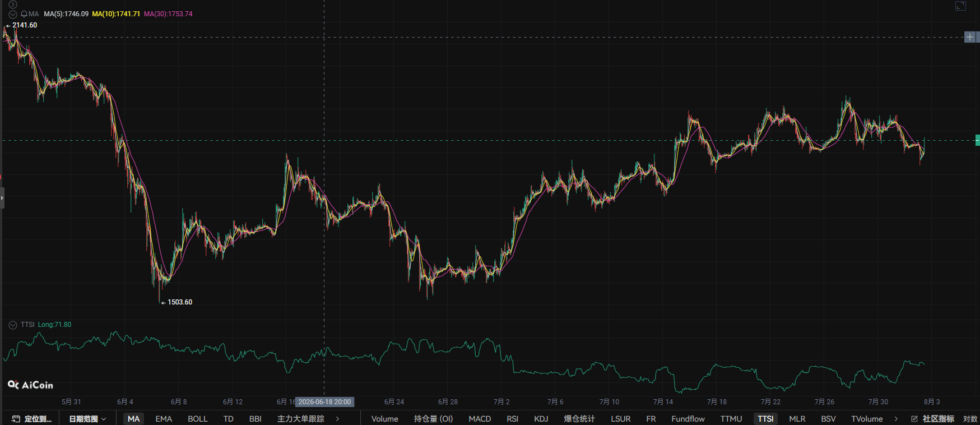Toggle the BBI main indicator
980x425 pixels.
pyautogui.click(x=256, y=419)
